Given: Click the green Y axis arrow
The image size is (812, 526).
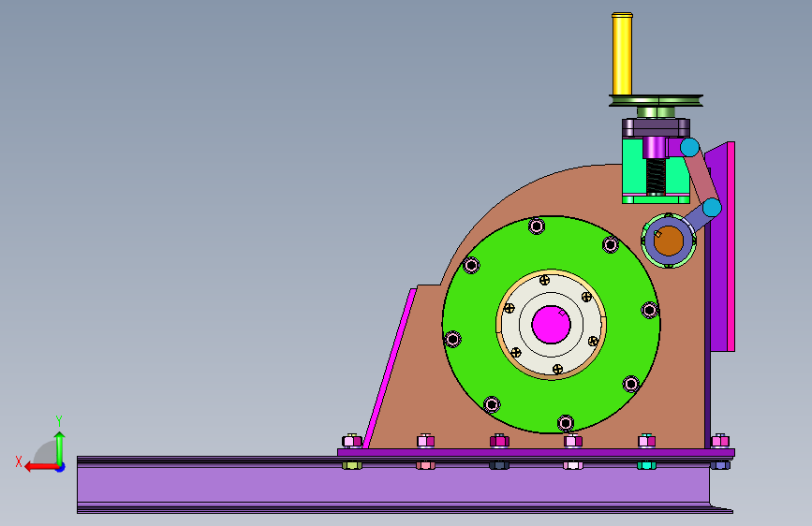Looking at the screenshot, I should 60,448.
